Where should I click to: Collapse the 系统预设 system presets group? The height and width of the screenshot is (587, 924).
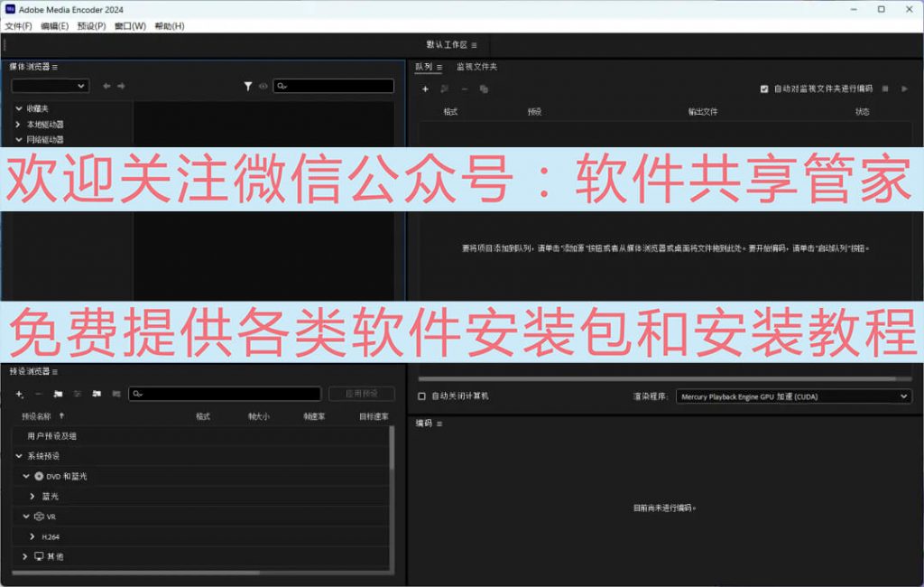click(x=19, y=456)
